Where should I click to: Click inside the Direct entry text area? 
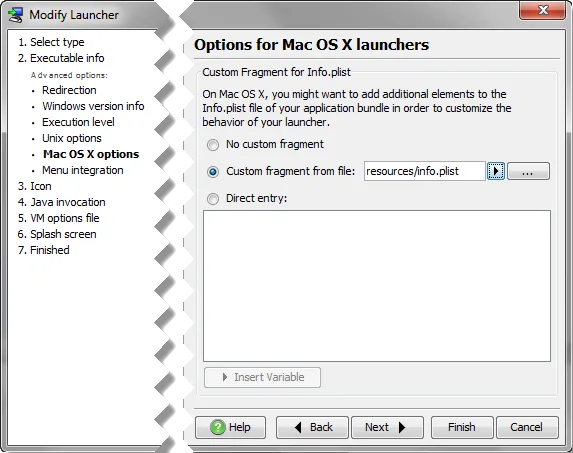pyautogui.click(x=377, y=286)
